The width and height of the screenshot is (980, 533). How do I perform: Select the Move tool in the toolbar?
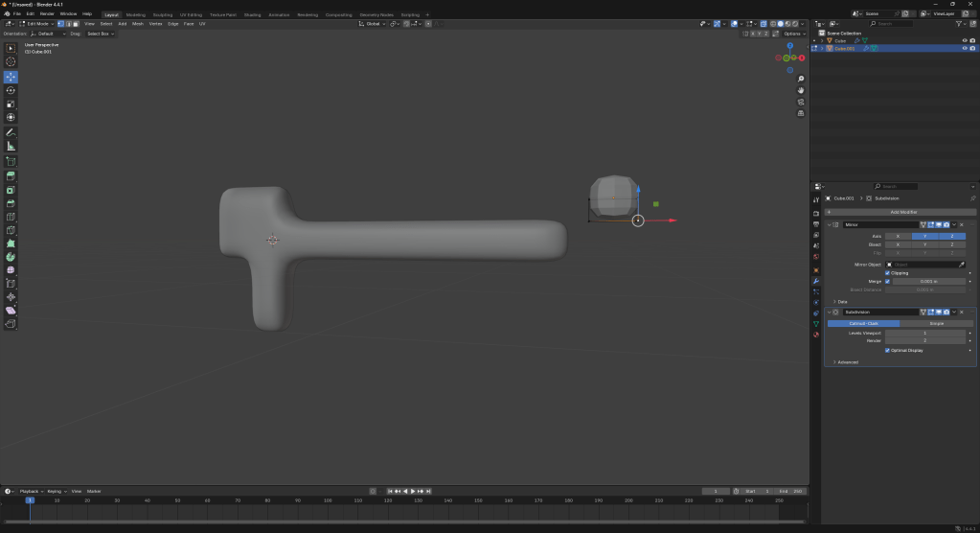click(11, 77)
